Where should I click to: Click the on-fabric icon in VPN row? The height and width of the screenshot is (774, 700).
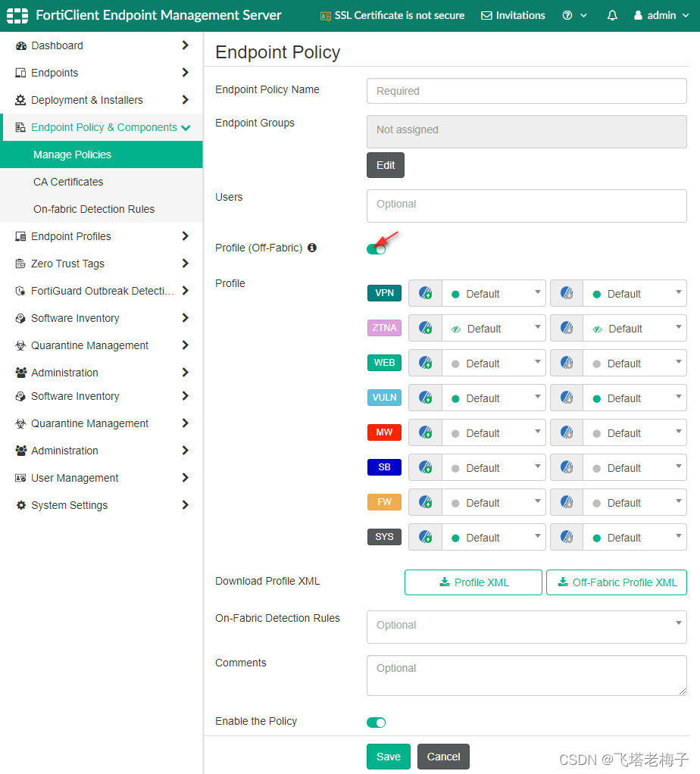[426, 294]
